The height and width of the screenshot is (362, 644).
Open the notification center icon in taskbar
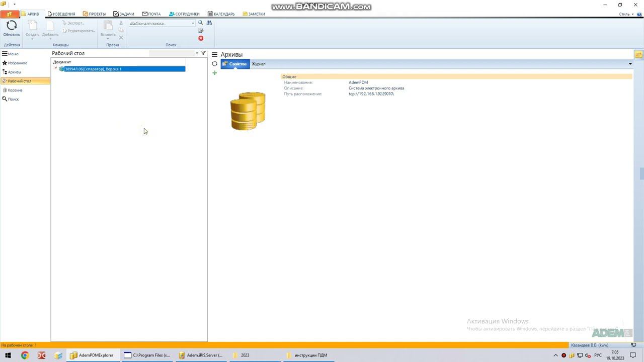[x=633, y=355]
